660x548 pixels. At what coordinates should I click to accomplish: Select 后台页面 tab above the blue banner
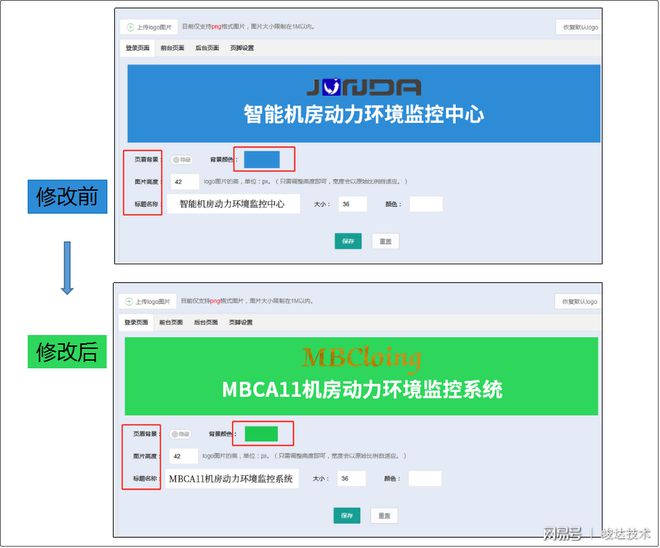207,48
